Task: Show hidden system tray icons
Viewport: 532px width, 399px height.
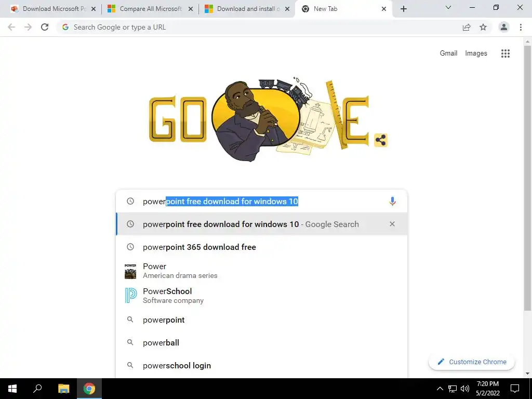Action: pos(440,389)
